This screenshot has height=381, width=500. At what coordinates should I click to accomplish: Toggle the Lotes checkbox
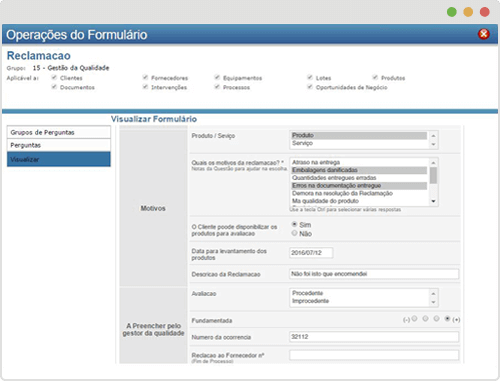310,77
